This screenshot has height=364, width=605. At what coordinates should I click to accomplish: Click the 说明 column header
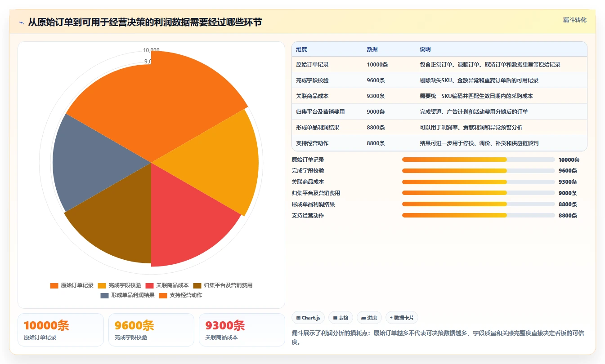[x=425, y=49]
